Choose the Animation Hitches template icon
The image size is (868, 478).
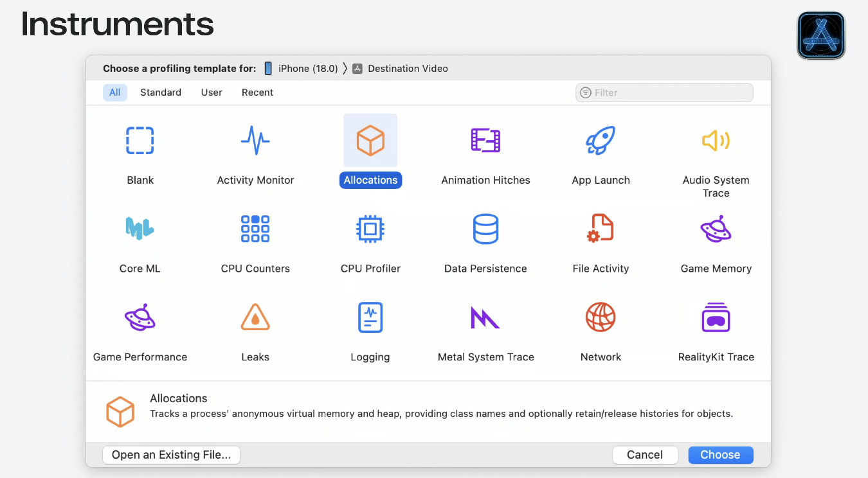click(x=485, y=140)
